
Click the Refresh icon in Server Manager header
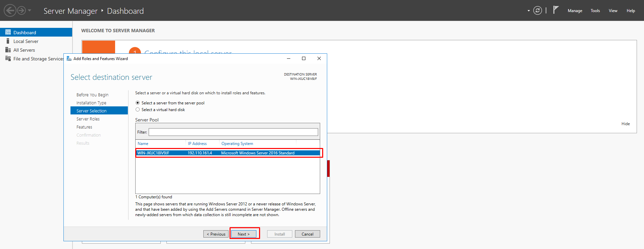coord(538,11)
